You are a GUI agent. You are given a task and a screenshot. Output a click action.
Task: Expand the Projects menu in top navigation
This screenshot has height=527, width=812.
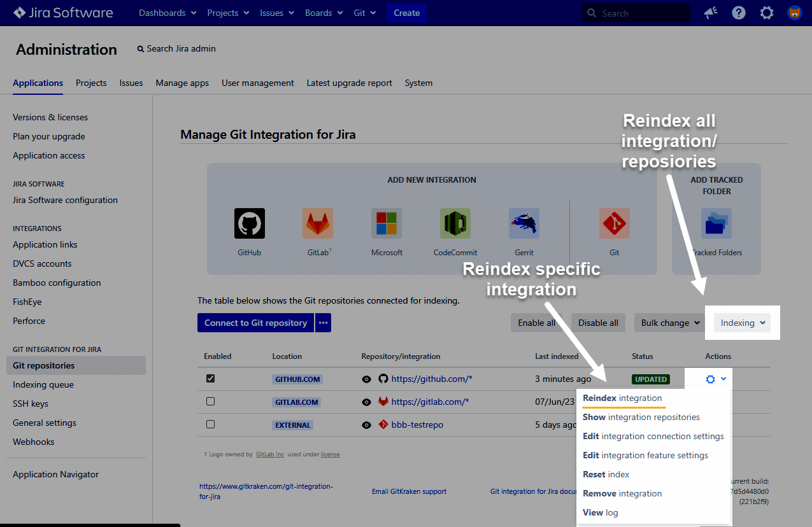click(x=227, y=13)
